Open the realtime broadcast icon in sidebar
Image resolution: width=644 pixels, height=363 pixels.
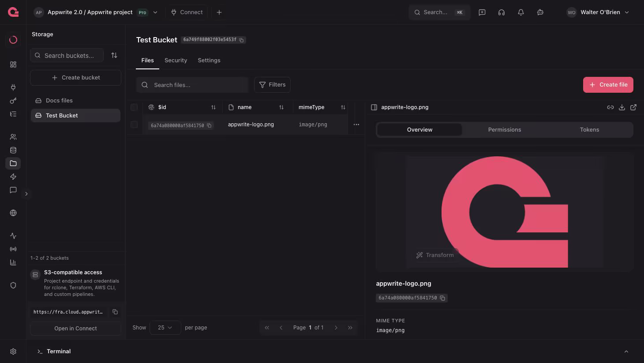[x=13, y=249]
